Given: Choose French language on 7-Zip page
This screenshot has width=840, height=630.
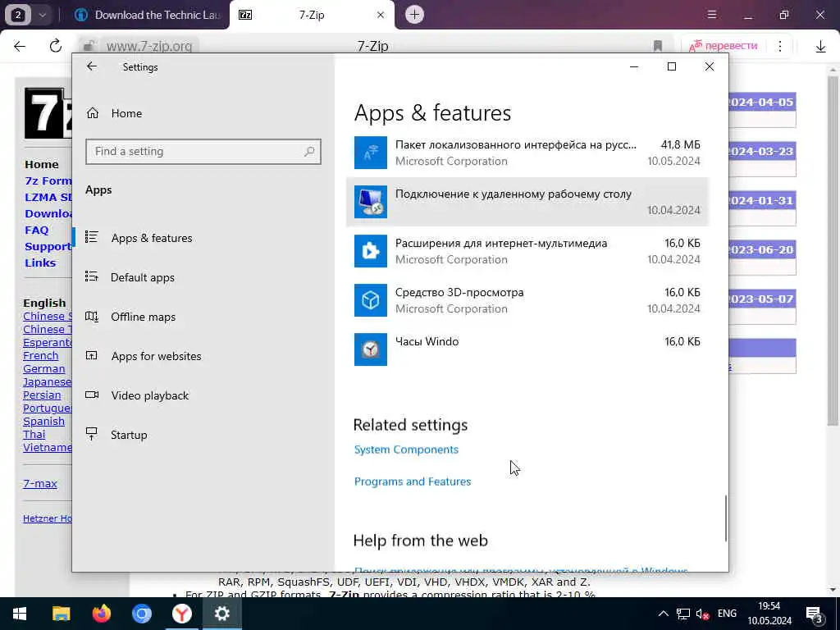Looking at the screenshot, I should pyautogui.click(x=41, y=356).
